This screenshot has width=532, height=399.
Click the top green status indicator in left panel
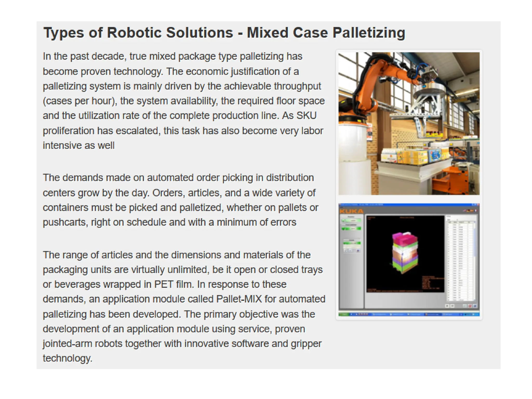click(351, 220)
